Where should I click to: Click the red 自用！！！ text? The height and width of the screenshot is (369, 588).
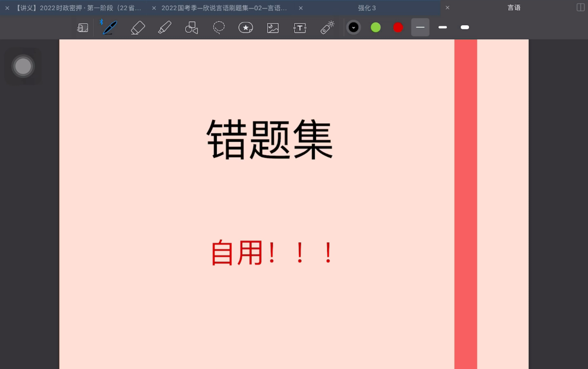[x=272, y=253]
